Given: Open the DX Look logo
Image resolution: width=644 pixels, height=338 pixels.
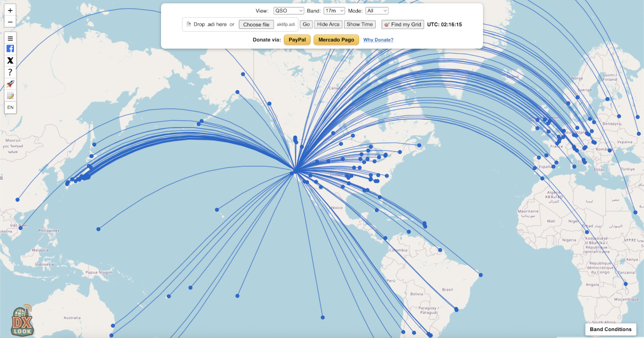Looking at the screenshot, I should tap(23, 320).
